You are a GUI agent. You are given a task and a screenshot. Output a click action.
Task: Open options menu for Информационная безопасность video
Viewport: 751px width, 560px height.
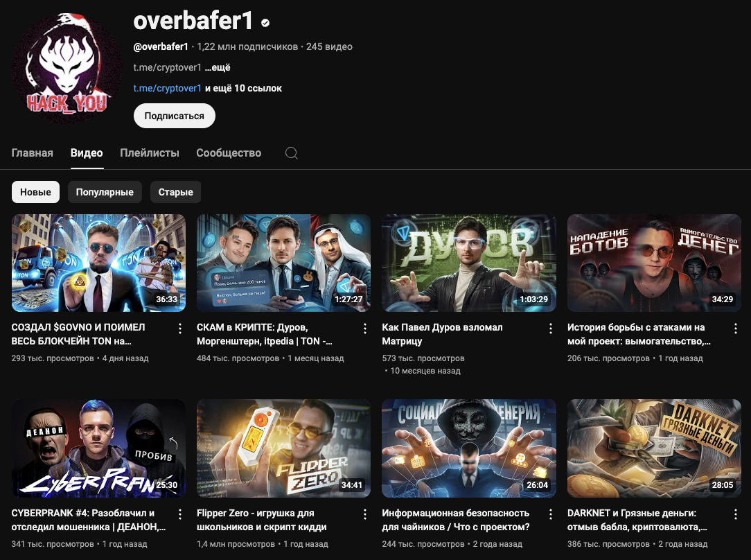(x=550, y=514)
